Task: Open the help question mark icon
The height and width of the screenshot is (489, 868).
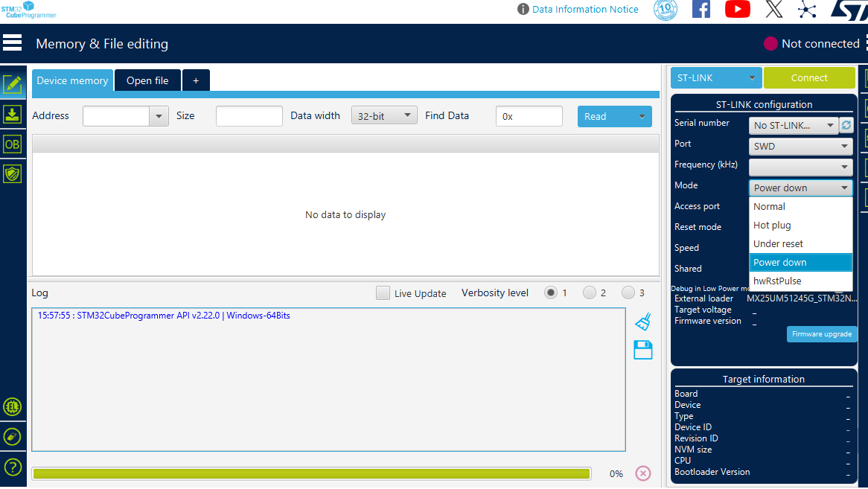Action: click(x=12, y=467)
